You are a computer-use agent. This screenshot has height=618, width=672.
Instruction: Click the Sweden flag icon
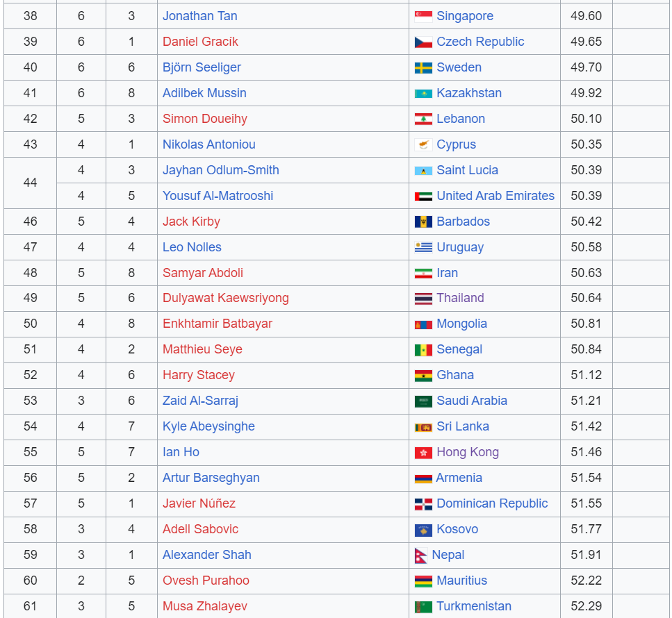click(x=423, y=67)
